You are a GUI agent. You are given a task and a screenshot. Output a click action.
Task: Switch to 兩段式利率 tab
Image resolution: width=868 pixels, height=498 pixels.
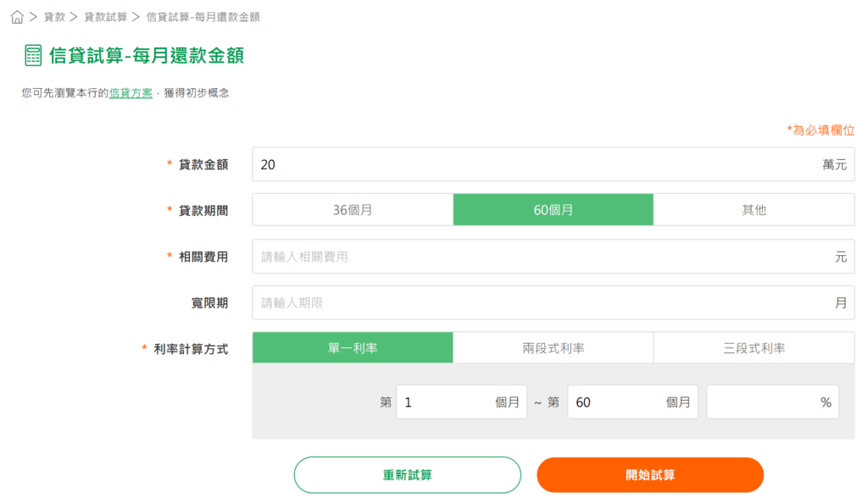553,348
